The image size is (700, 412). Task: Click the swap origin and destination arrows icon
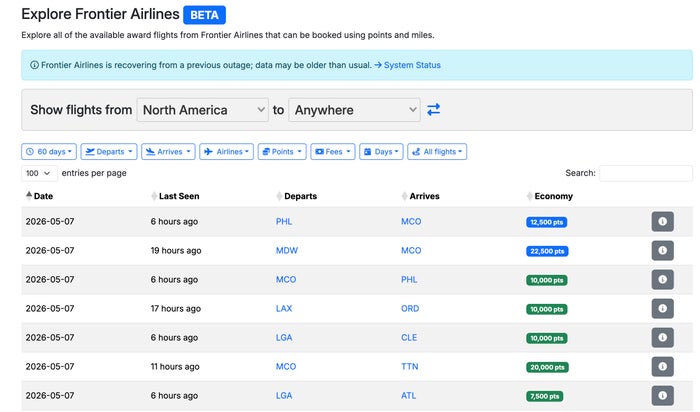pyautogui.click(x=433, y=109)
